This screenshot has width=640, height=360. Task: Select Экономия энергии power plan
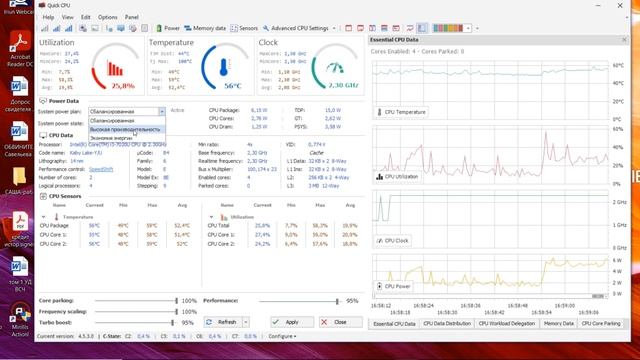tap(127, 138)
